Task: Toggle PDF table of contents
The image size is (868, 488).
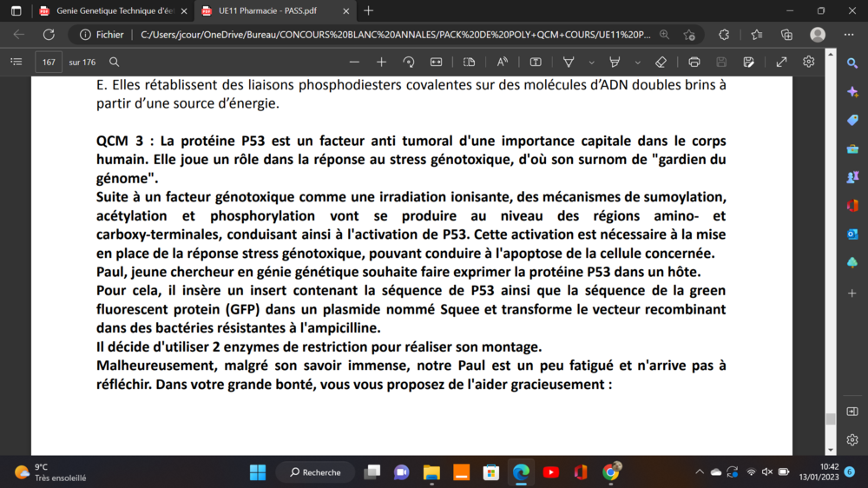Action: 16,62
